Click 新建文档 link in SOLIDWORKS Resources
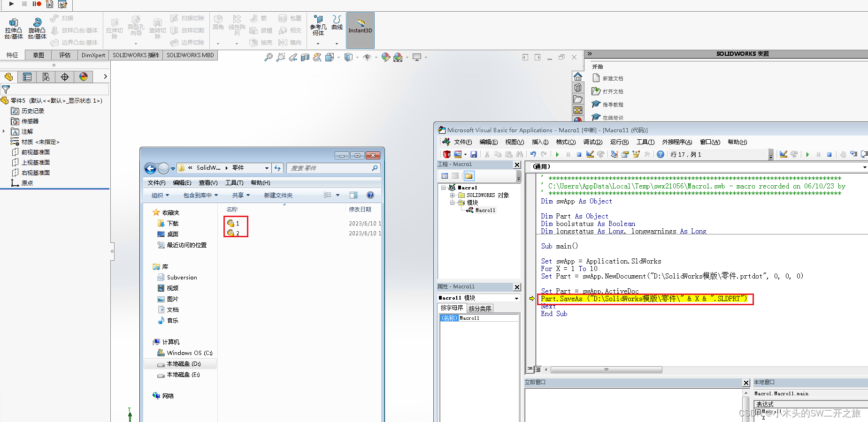Viewport: 868px width, 422px height. pyautogui.click(x=613, y=78)
